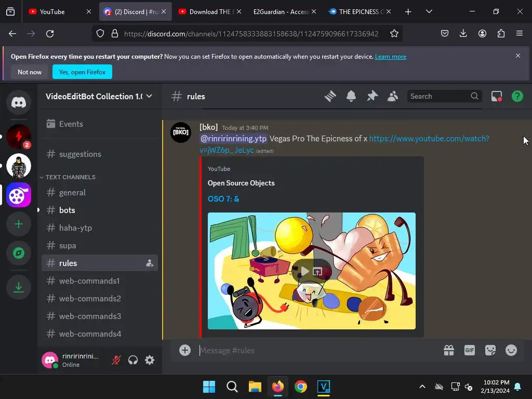
Task: Open Firefox extensions puzzle icon
Action: pyautogui.click(x=501, y=34)
